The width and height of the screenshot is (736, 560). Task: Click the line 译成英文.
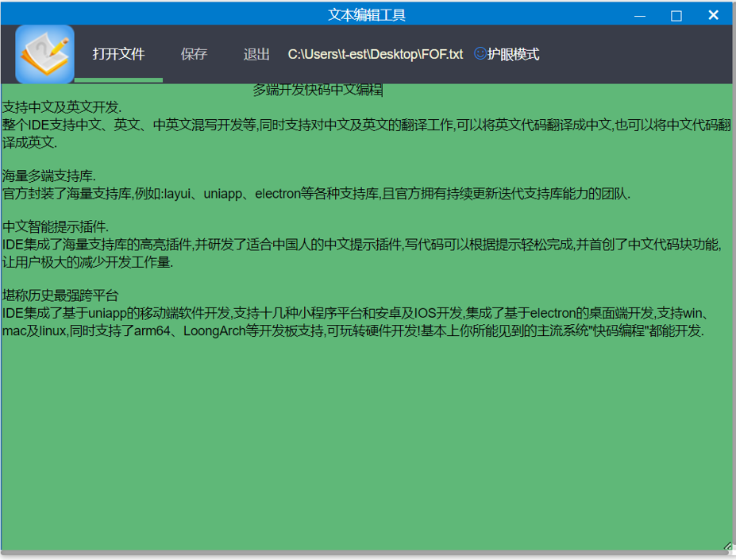pos(29,142)
